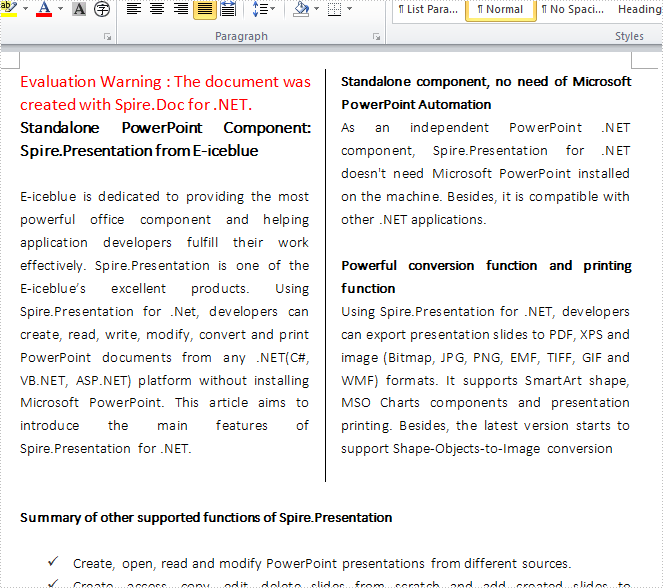This screenshot has height=588, width=663.
Task: Click paragraph starting 'E-iceblue is dedicated'
Action: [x=164, y=323]
